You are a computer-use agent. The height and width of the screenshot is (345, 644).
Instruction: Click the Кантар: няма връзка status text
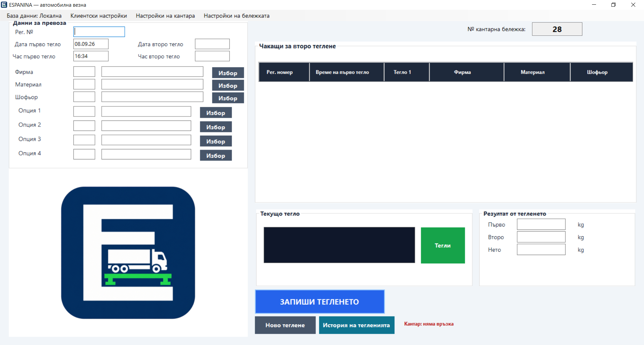click(429, 324)
